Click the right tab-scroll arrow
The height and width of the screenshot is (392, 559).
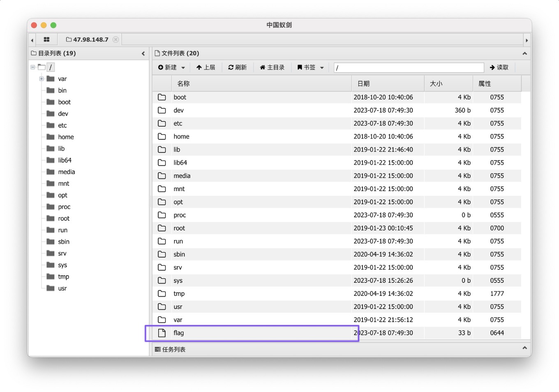point(527,40)
